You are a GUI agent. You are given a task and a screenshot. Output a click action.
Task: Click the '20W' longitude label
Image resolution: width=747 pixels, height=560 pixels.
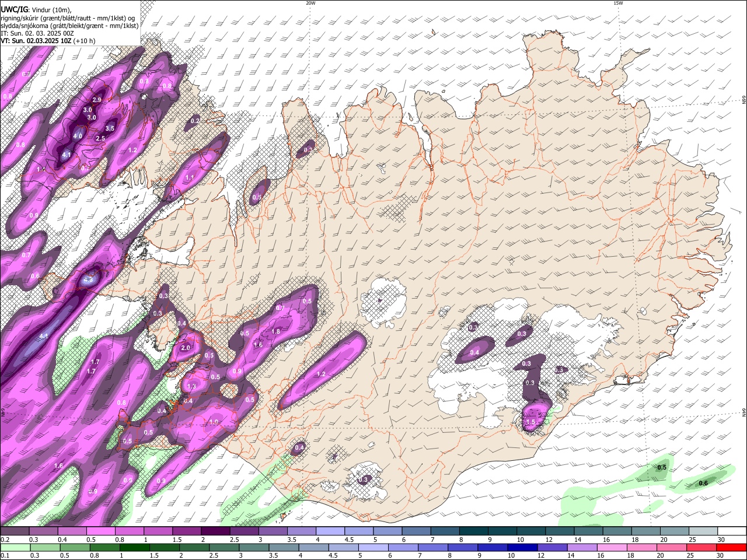coord(310,3)
